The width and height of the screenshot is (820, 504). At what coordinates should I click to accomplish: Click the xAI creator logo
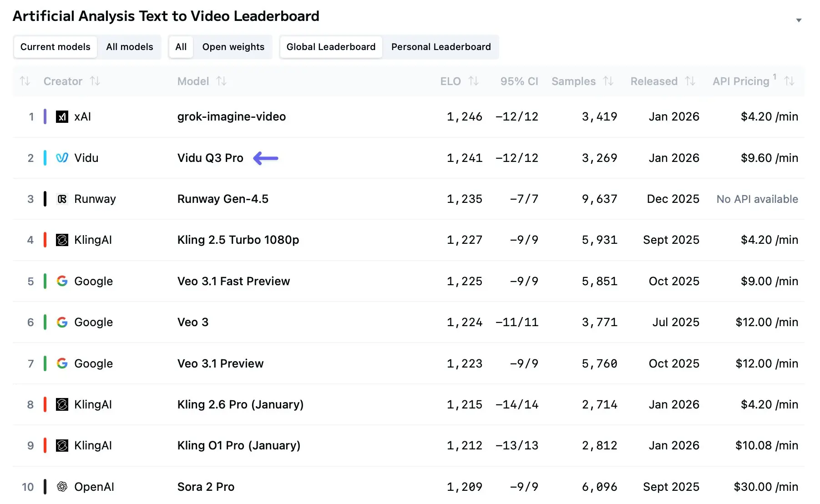[62, 116]
